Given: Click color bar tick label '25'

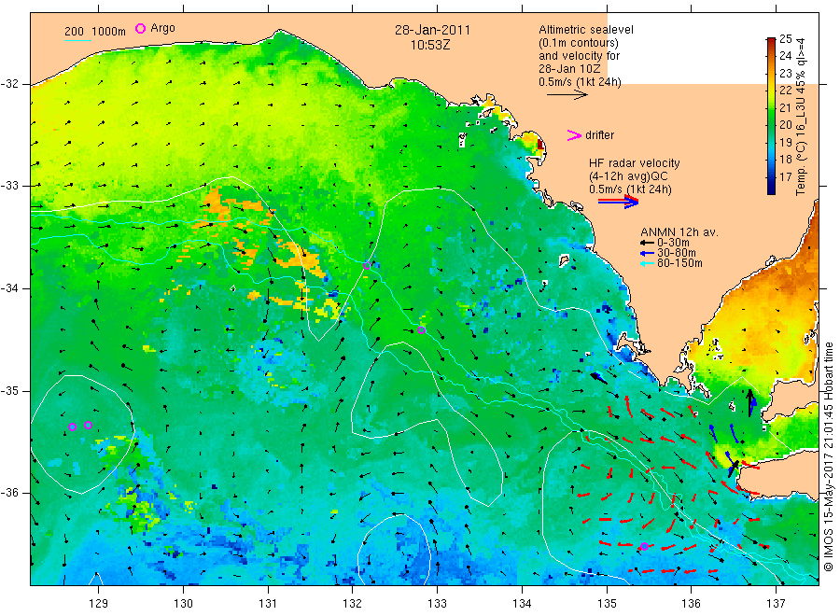Looking at the screenshot, I should [785, 38].
